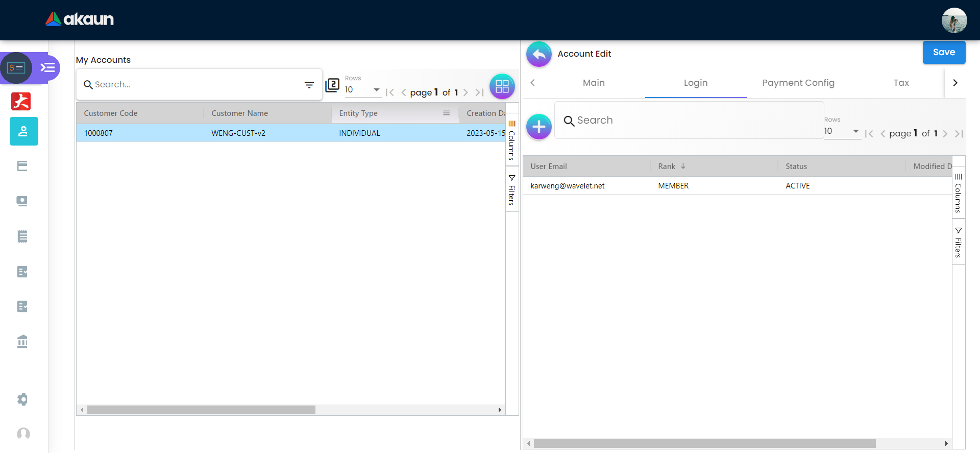
Task: Click the Save button
Action: (943, 52)
